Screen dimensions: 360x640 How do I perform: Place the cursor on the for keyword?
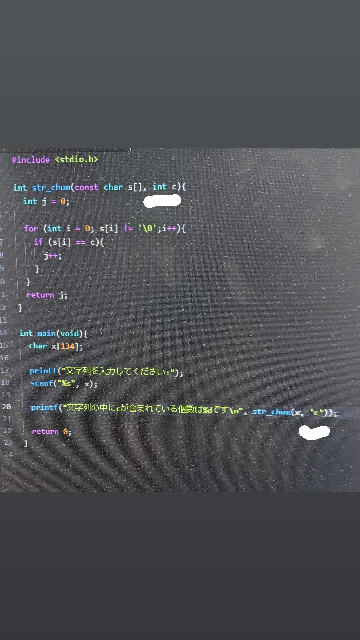pos(31,228)
